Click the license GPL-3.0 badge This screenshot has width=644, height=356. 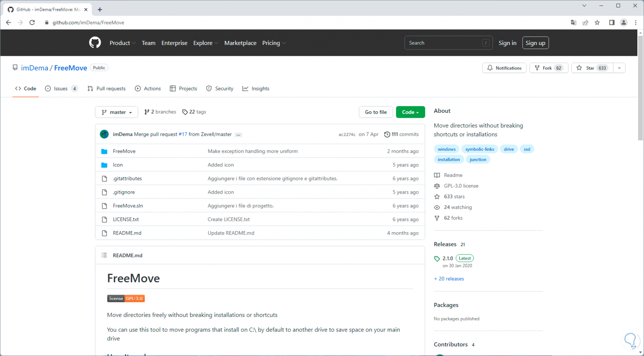(126, 299)
